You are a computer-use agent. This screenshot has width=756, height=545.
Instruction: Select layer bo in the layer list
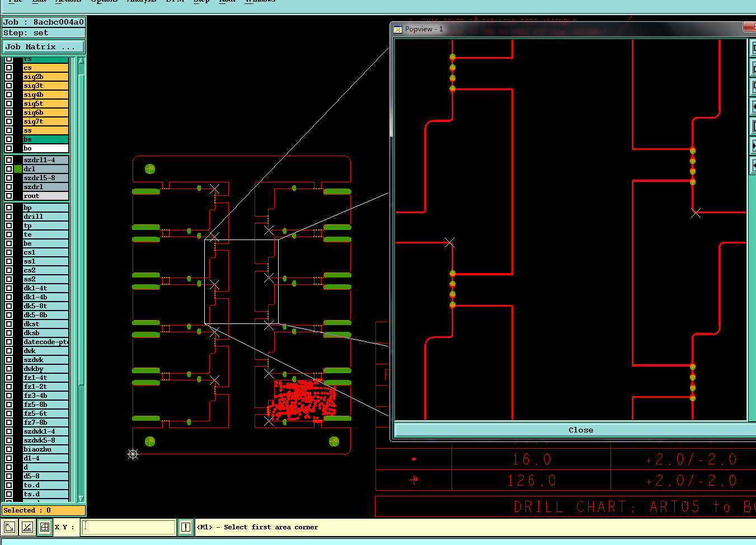click(x=45, y=148)
